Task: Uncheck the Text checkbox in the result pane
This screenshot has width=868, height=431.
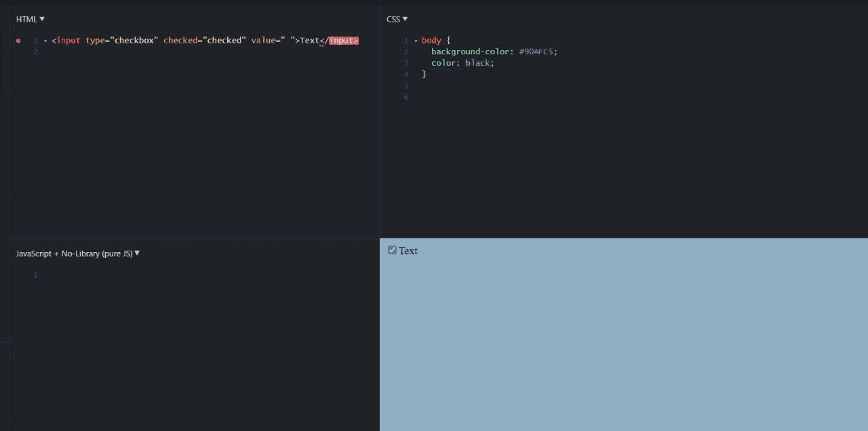Action: point(392,250)
